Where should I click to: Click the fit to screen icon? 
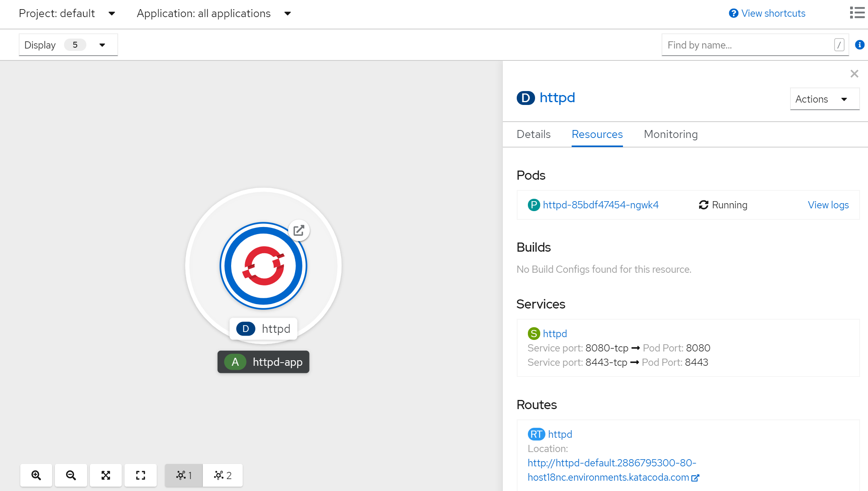coord(105,475)
